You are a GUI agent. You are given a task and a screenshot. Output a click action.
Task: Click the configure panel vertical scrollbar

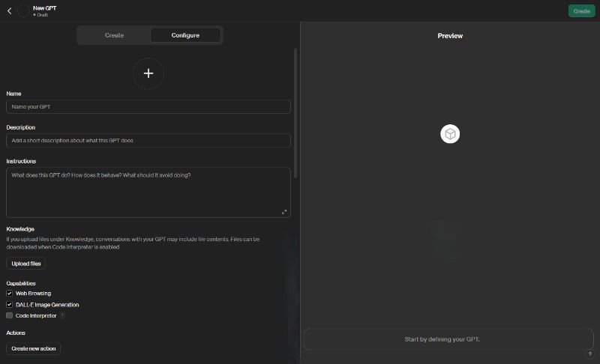(x=295, y=113)
